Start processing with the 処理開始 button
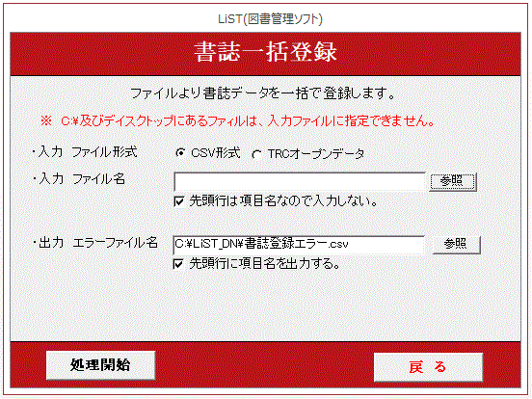 tap(101, 365)
